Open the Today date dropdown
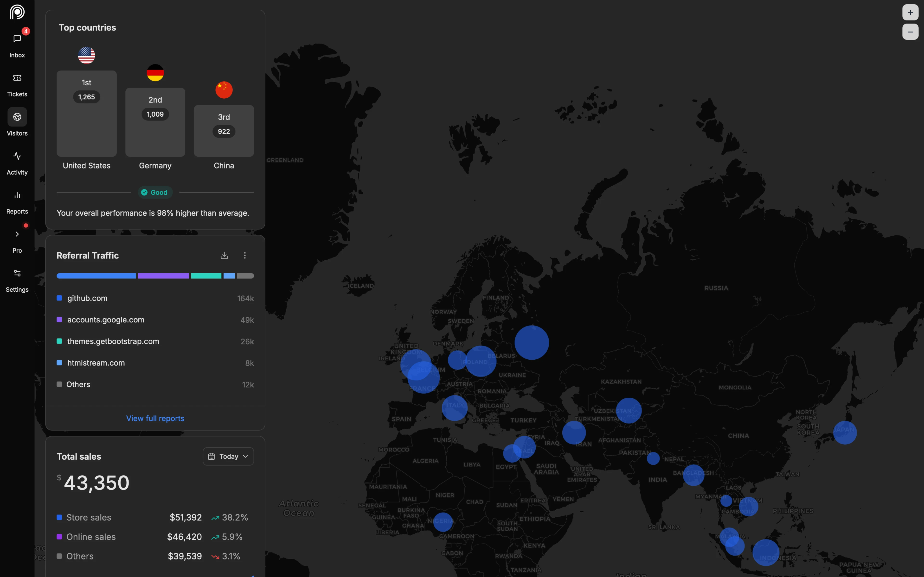The image size is (924, 577). pyautogui.click(x=228, y=456)
